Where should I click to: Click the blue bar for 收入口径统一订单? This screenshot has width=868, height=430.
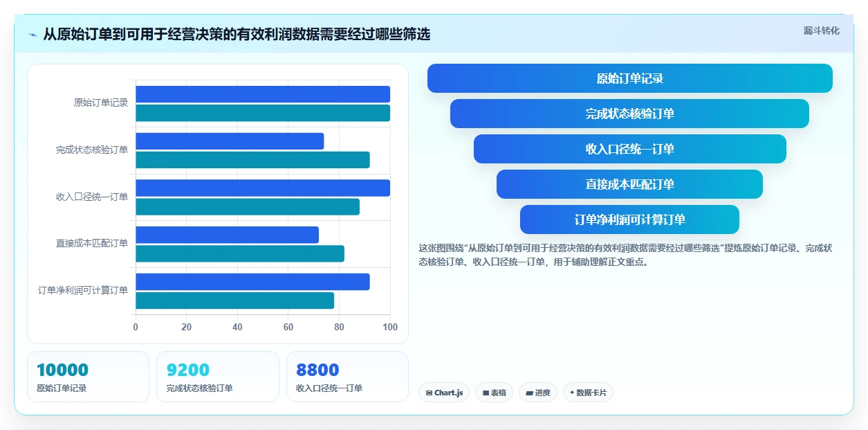click(263, 188)
